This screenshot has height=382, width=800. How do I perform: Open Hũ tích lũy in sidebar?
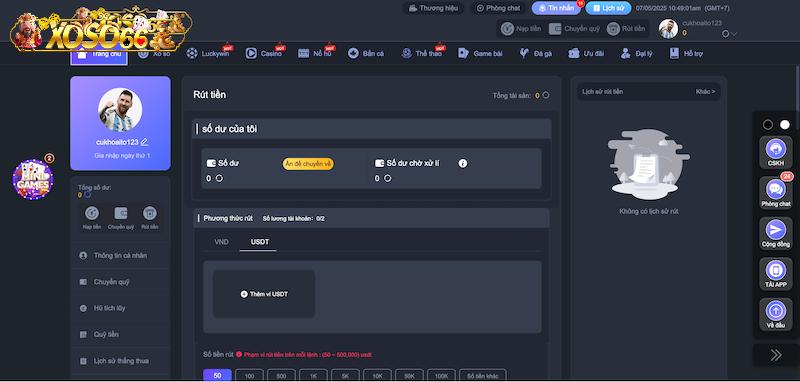point(120,308)
